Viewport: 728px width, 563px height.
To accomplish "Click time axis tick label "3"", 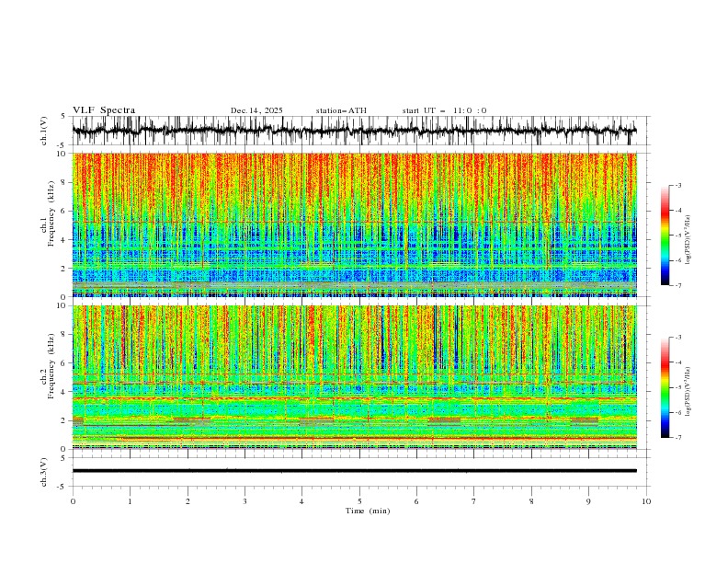I will (245, 501).
